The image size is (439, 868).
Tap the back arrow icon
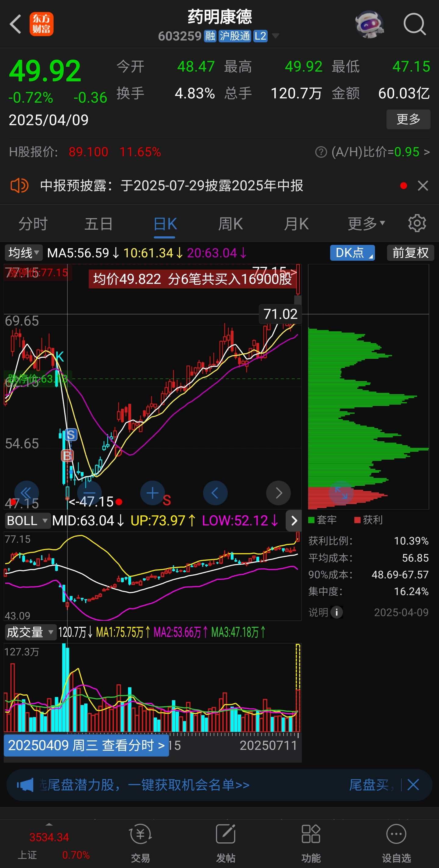(16, 24)
